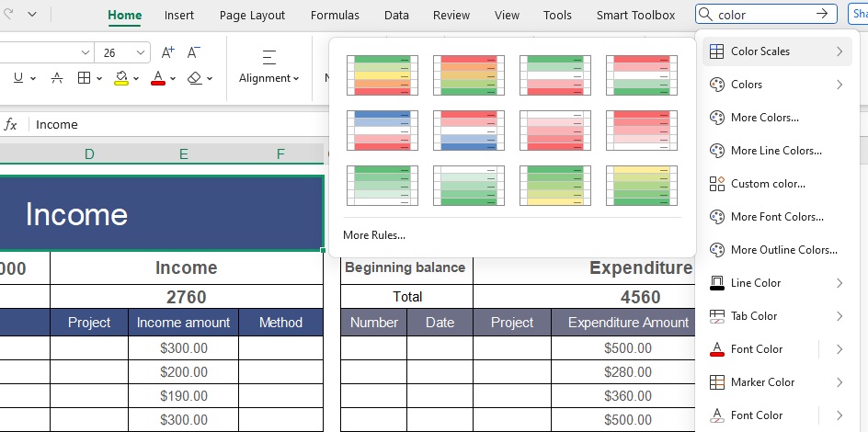The image size is (868, 432).
Task: Apply red font color icon in ribbon
Action: pos(158,78)
